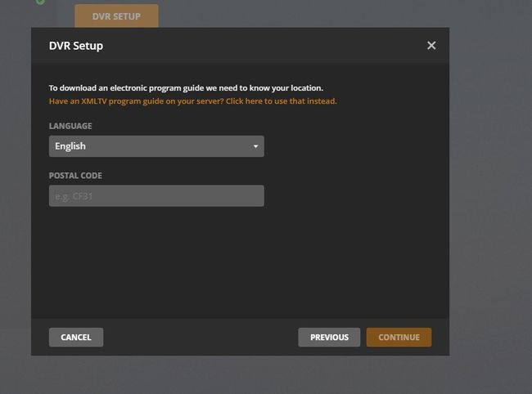Open the XMLTV program guide link
The image size is (532, 394).
192,101
